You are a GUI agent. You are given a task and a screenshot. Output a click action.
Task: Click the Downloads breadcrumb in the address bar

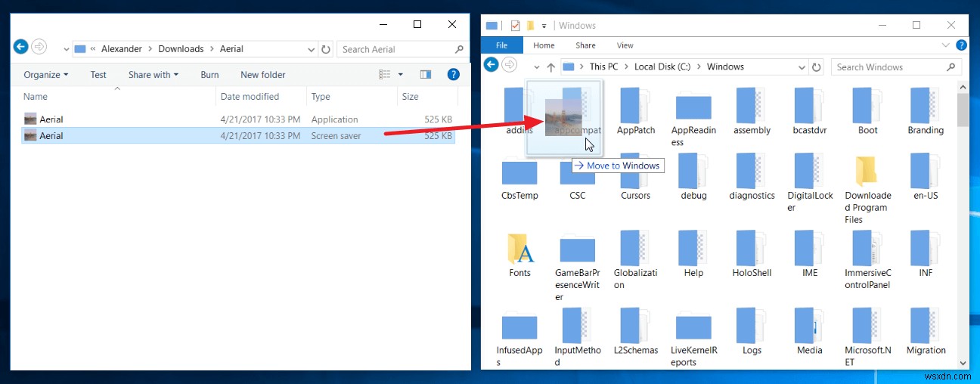coord(181,49)
